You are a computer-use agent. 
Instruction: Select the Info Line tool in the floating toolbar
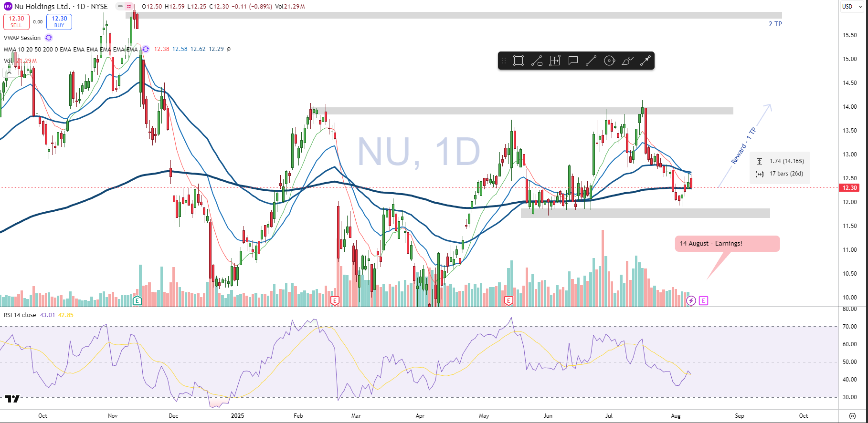tap(537, 61)
